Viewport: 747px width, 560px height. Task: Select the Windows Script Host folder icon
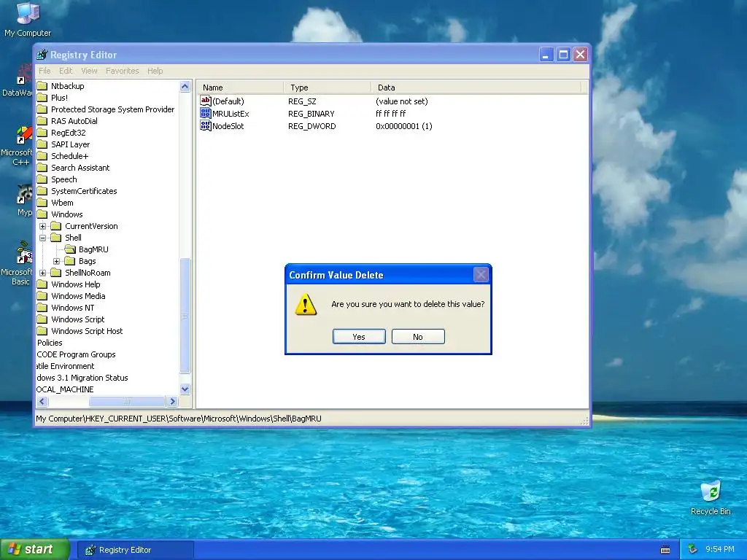[x=42, y=331]
